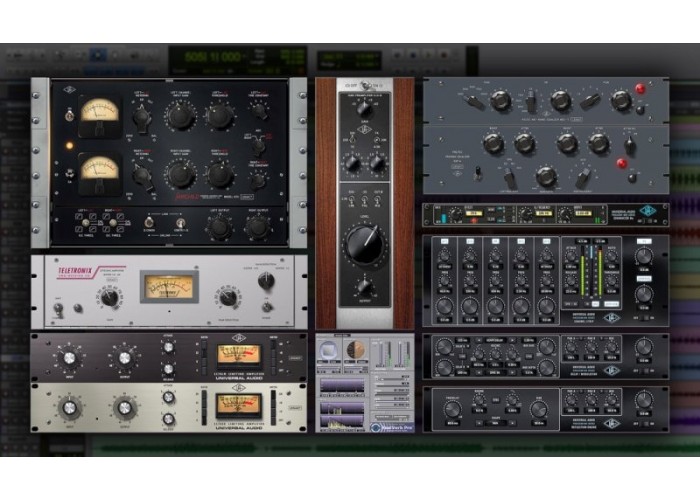Flip the Fairchild power toggle switch
Image resolution: width=700 pixels, height=500 pixels.
(x=70, y=115)
